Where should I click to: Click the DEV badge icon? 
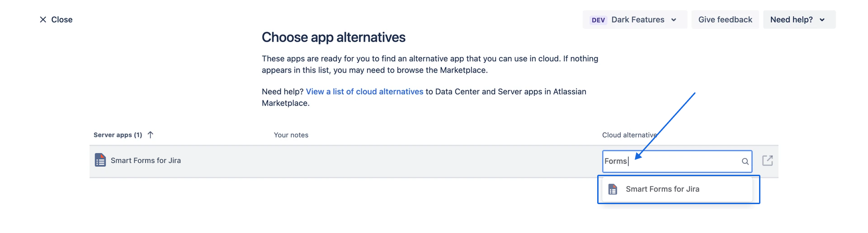point(598,20)
